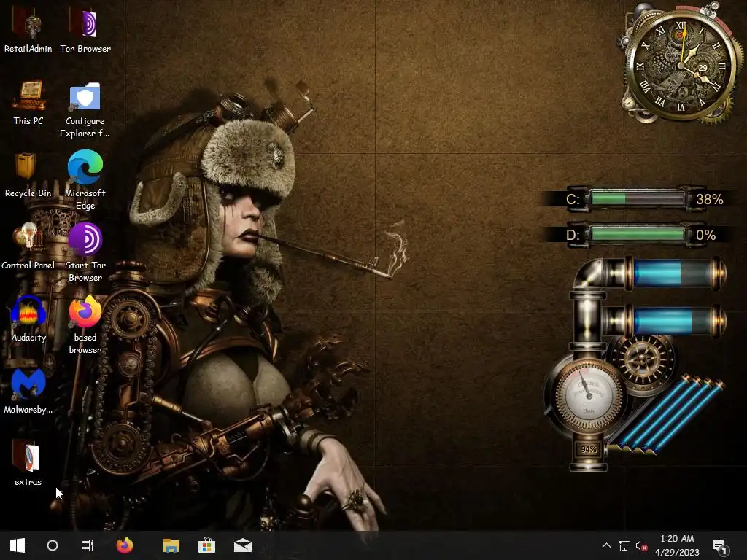Screen dimensions: 747x560
Task: Open the Mail app from taskbar
Action: [x=243, y=545]
